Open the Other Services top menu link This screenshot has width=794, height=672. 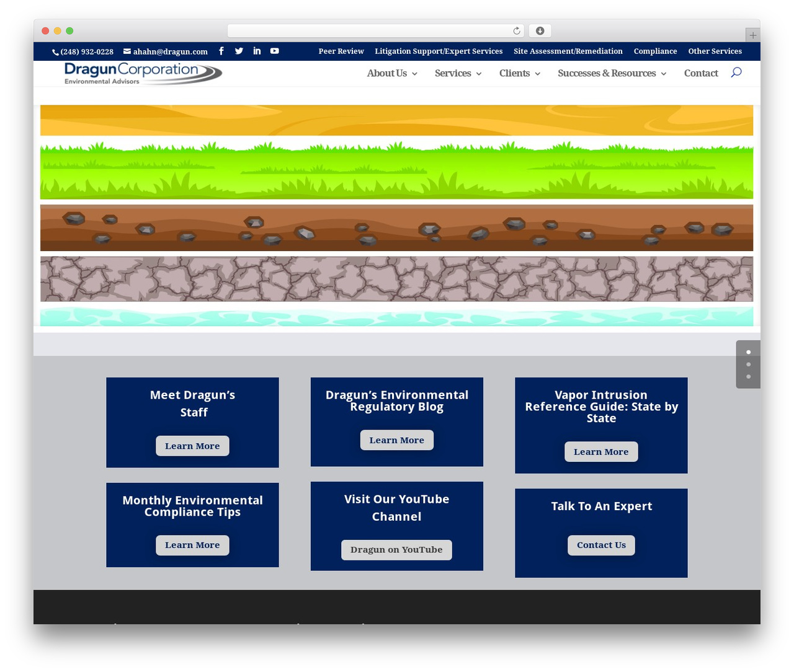point(715,51)
